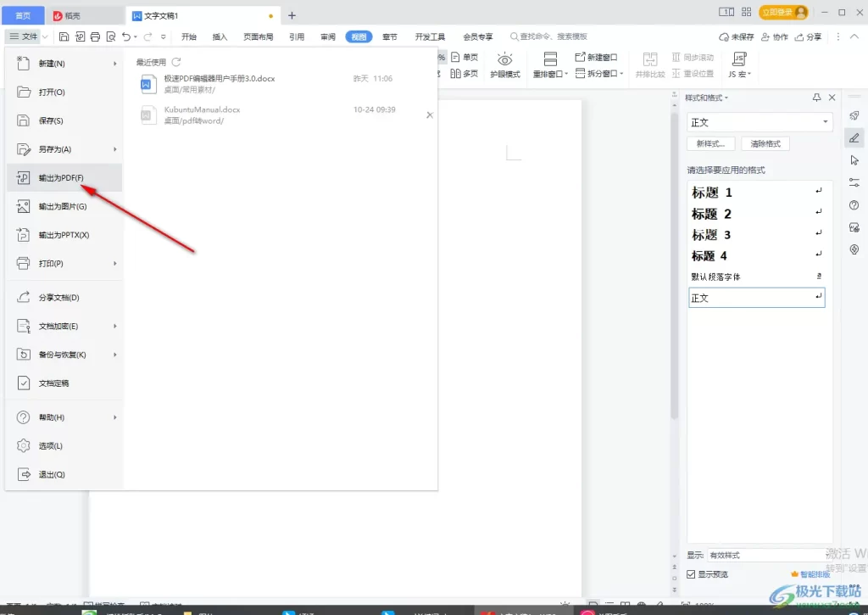
Task: Switch to the 审阅 ribbon tab
Action: [x=328, y=36]
